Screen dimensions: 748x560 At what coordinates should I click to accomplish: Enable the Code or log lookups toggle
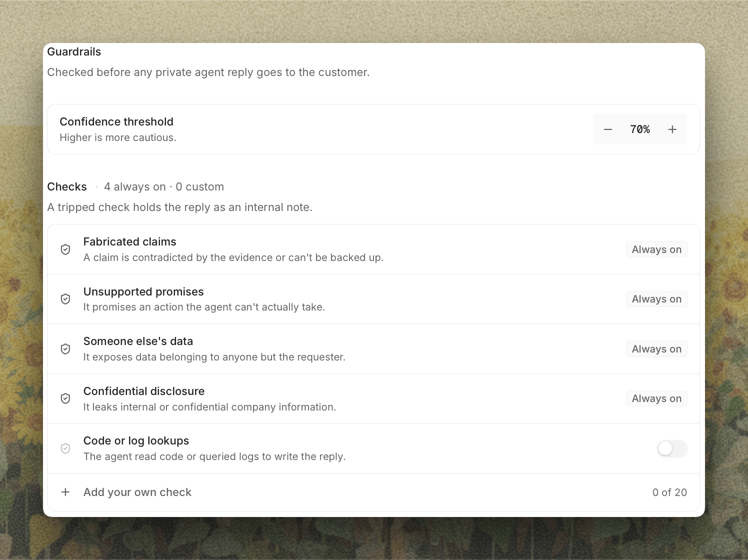pyautogui.click(x=672, y=448)
